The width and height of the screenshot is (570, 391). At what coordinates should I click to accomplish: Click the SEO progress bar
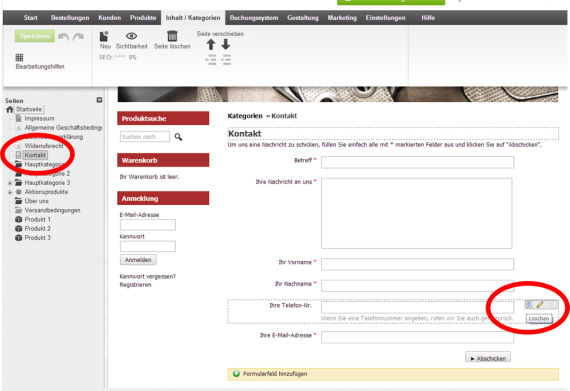120,57
